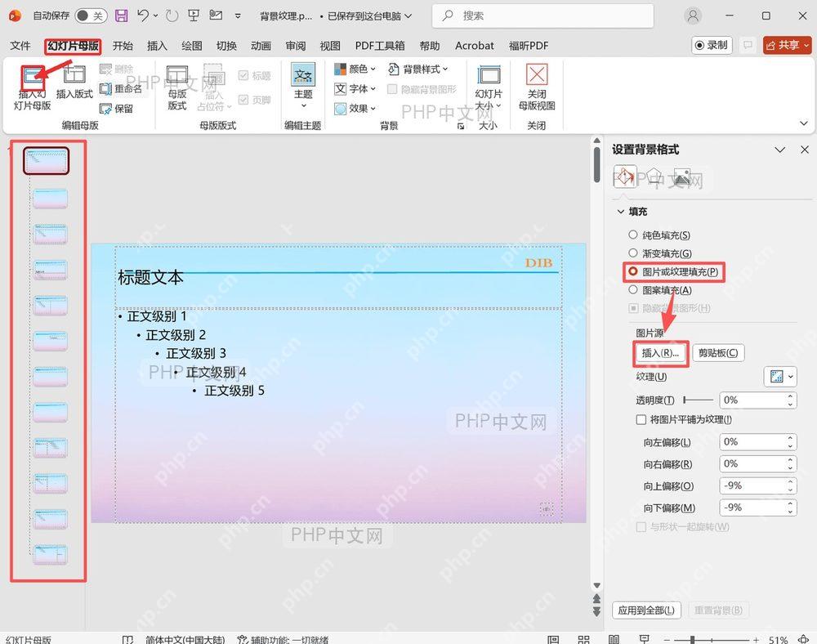The width and height of the screenshot is (817, 644).
Task: Click 共享 share button
Action: [x=787, y=45]
